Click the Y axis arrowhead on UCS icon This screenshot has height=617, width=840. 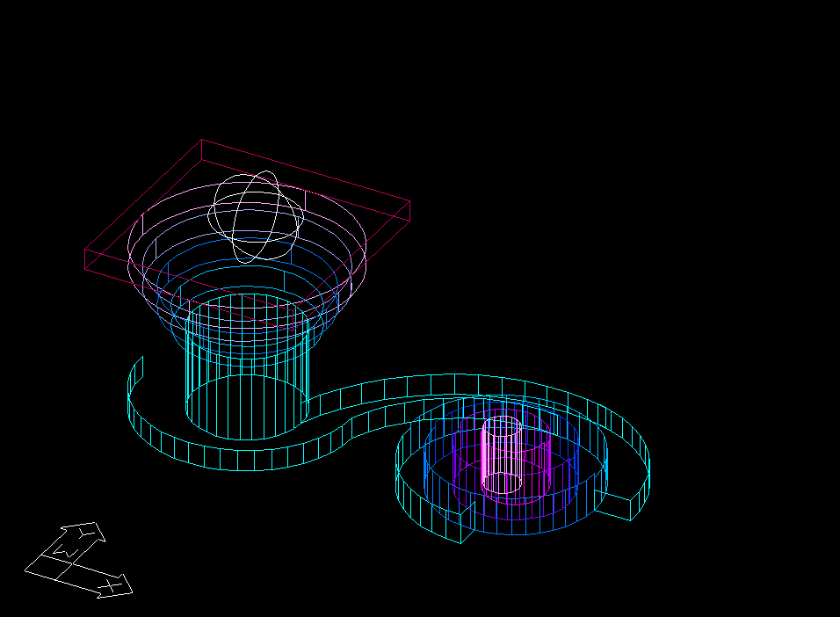pyautogui.click(x=89, y=532)
